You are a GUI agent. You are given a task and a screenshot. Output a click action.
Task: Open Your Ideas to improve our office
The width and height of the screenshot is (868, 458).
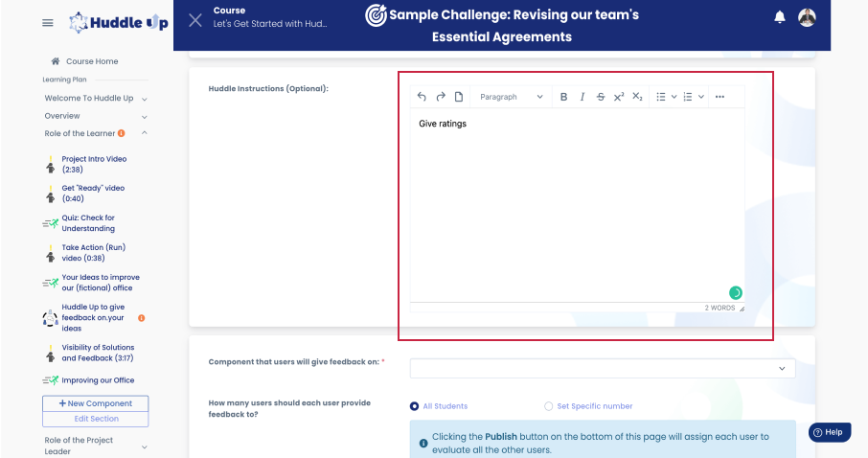101,283
